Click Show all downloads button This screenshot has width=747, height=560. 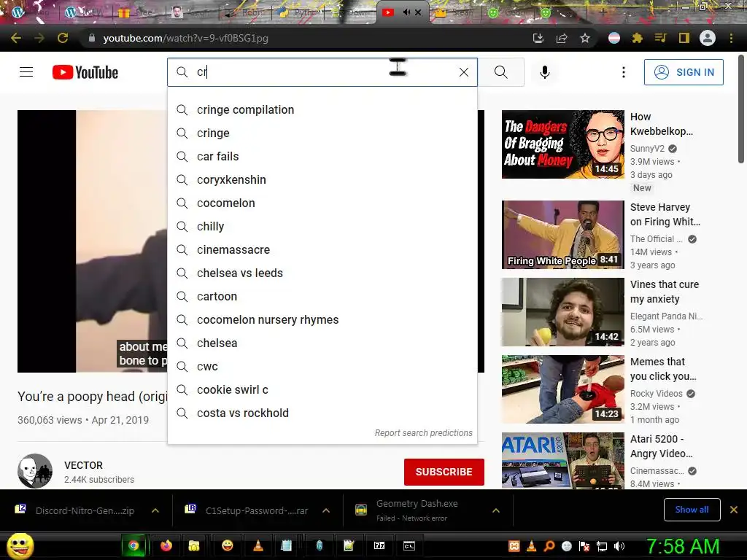tap(692, 510)
